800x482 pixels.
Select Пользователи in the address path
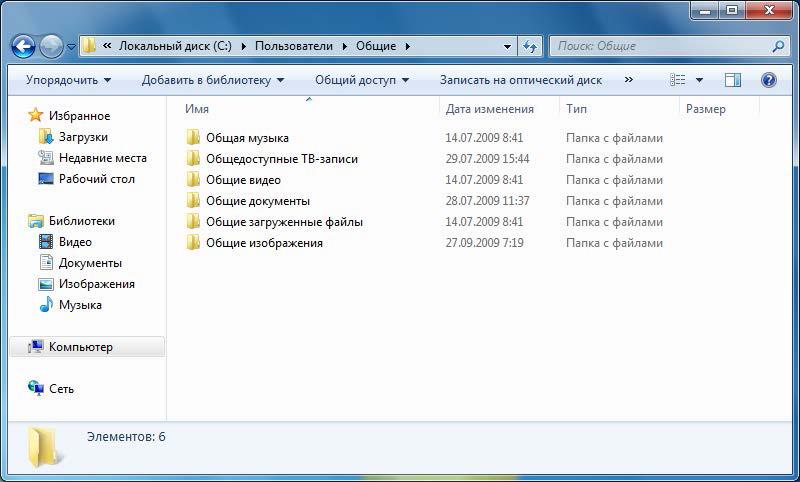click(294, 46)
